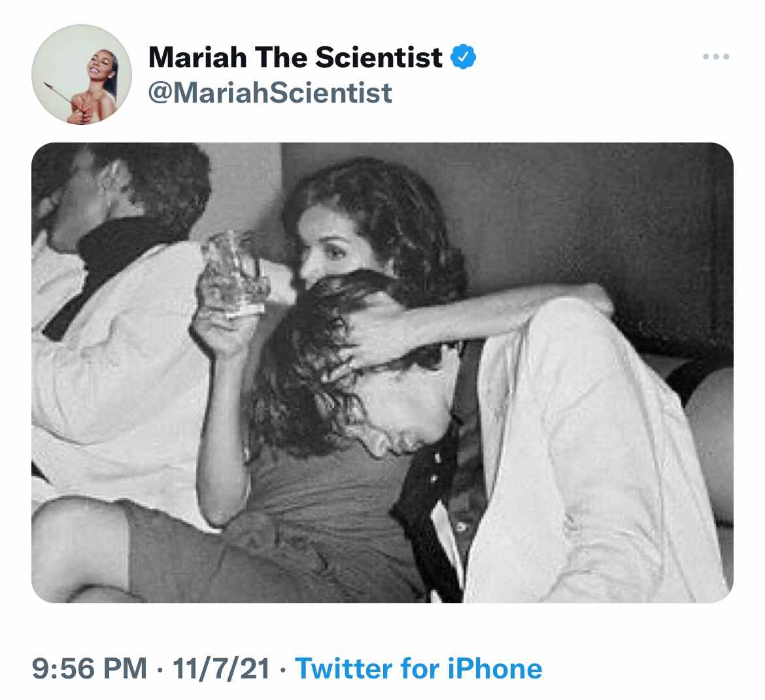
Task: Open the @MariahScientist handle
Action: pos(270,93)
